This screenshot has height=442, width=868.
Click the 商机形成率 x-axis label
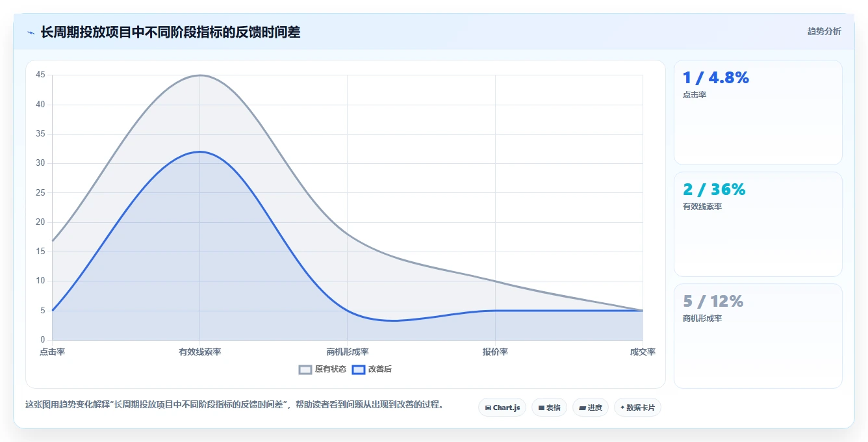(x=348, y=352)
